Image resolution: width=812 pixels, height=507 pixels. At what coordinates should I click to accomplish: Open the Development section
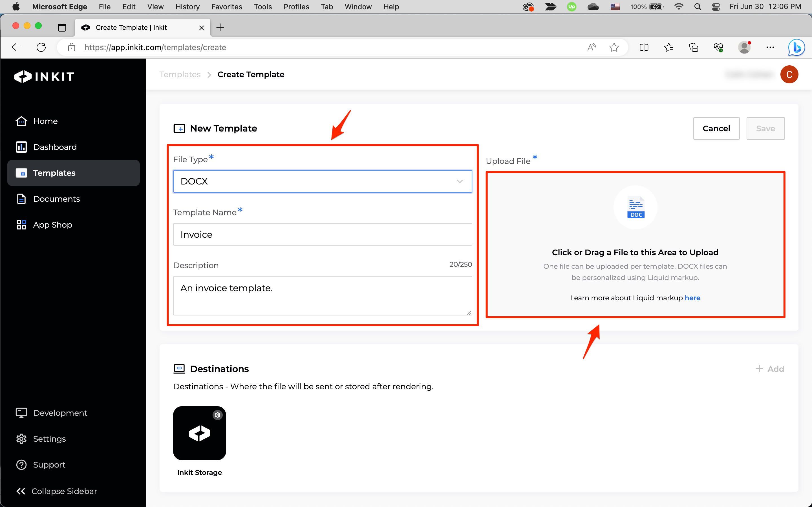pyautogui.click(x=60, y=413)
